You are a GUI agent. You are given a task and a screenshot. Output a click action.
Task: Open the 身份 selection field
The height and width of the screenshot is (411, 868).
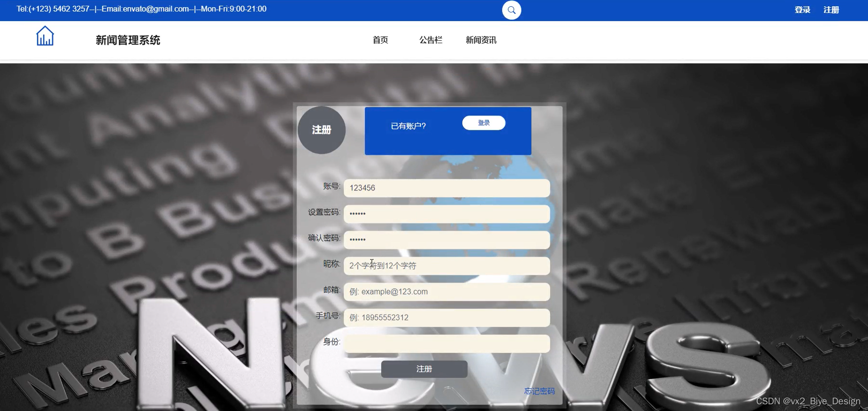click(x=447, y=343)
